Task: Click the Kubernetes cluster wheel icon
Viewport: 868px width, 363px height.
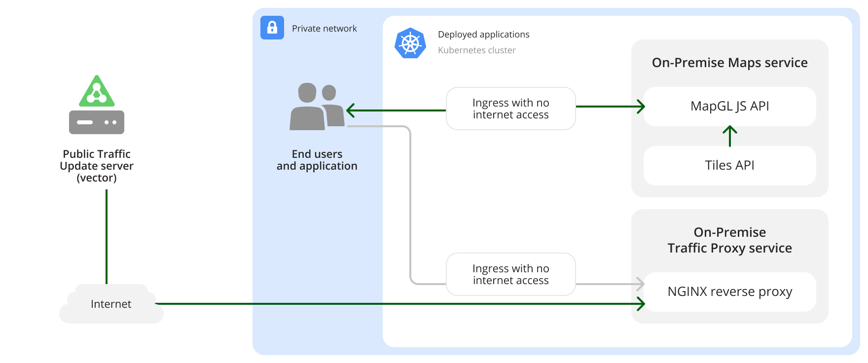Action: 410,43
